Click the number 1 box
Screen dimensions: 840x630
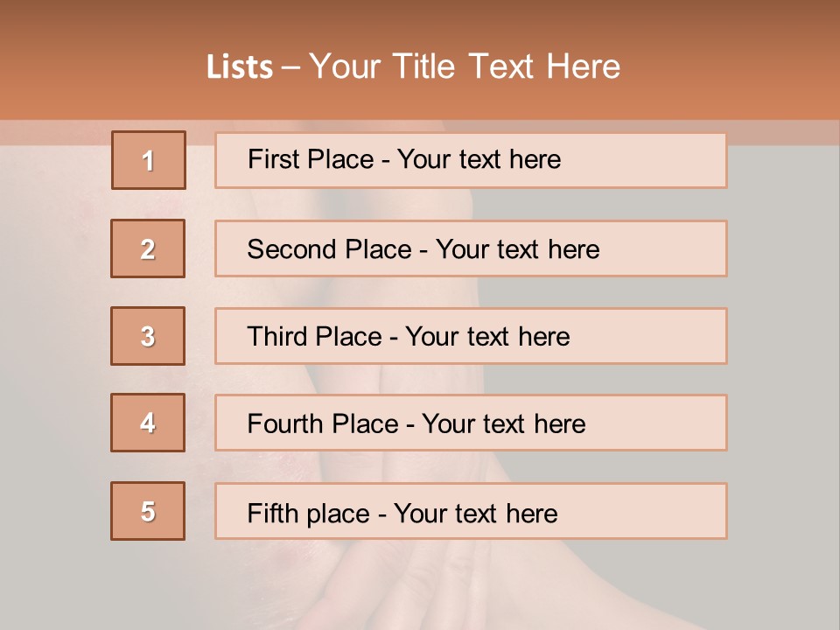tap(149, 160)
